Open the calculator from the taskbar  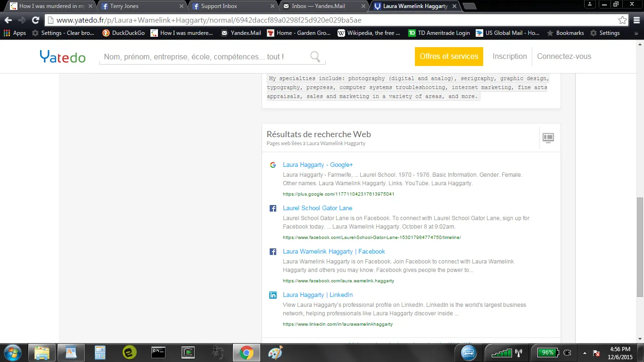(x=99, y=353)
